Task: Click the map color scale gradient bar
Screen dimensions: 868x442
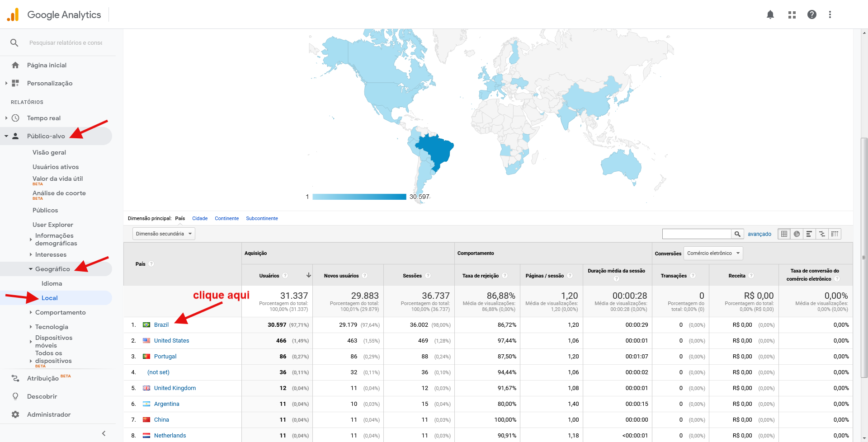Action: tap(359, 197)
